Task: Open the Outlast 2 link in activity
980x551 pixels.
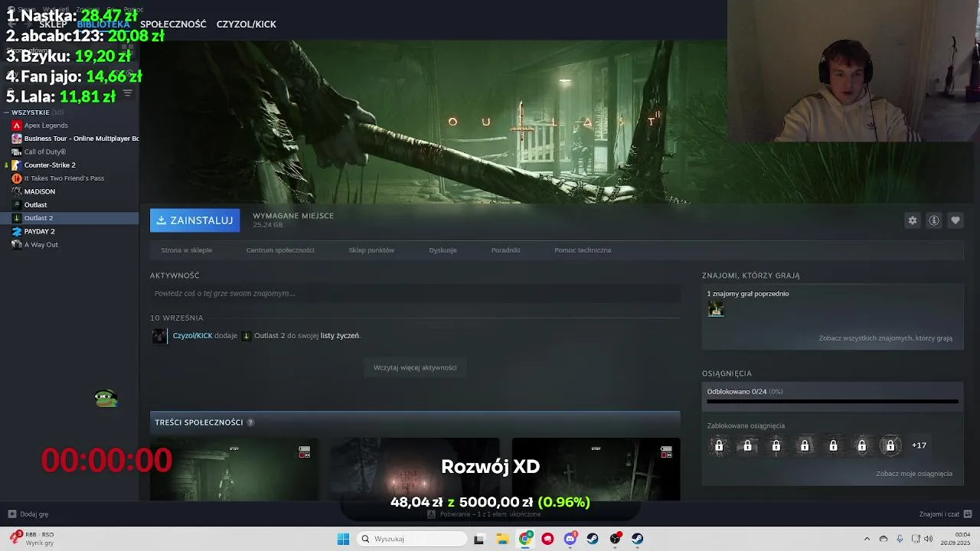Action: [x=269, y=336]
